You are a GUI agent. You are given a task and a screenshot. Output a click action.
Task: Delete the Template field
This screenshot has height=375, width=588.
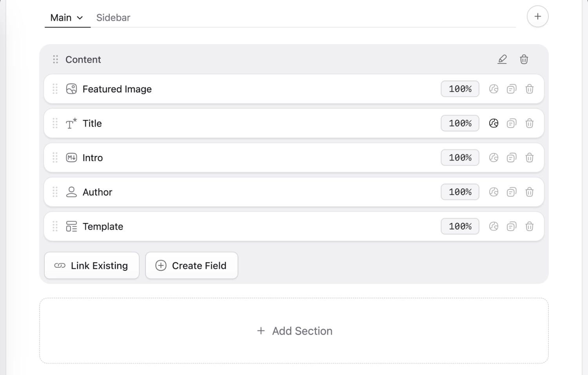530,226
